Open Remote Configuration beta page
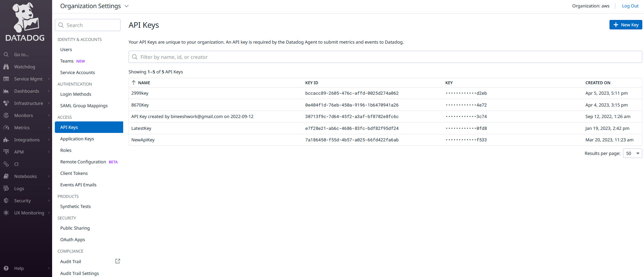644x277 pixels. pyautogui.click(x=83, y=162)
